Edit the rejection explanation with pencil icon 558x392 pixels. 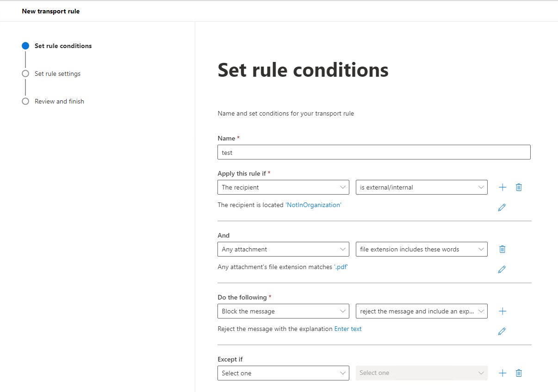502,331
